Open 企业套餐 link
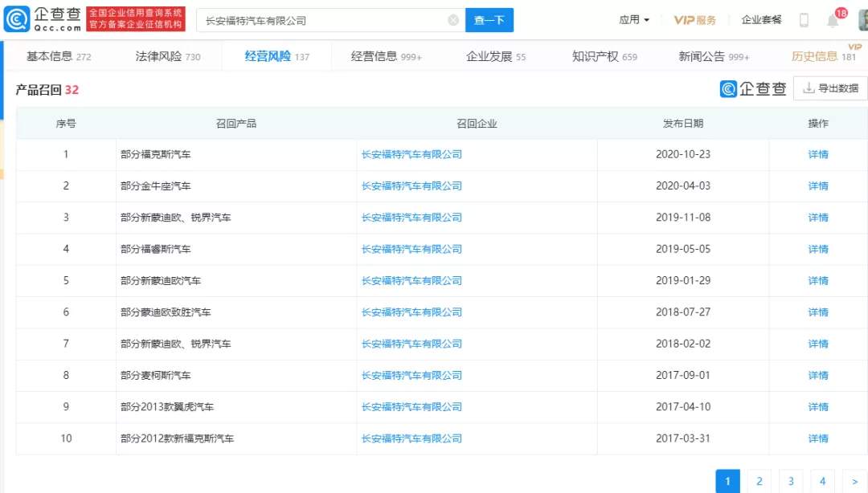This screenshot has width=868, height=493. click(x=761, y=20)
